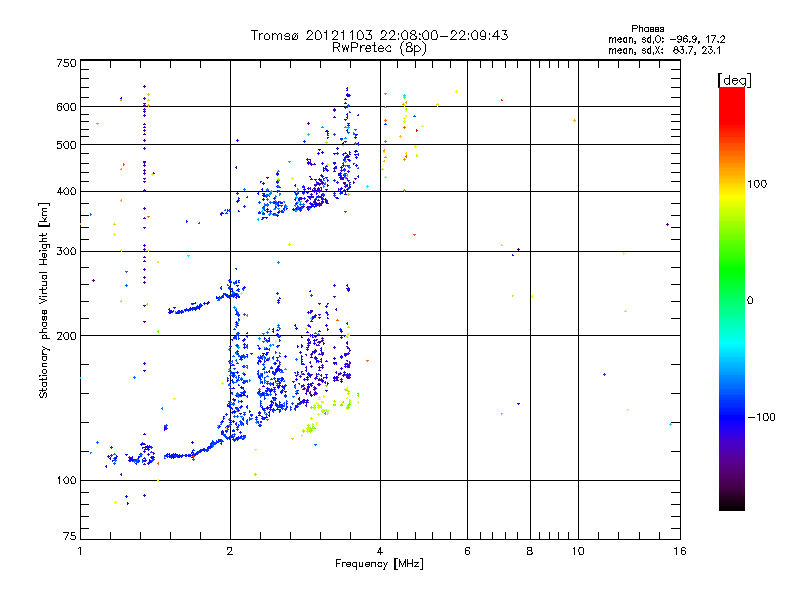Click the colorbar label '100'
Viewport: 800px width, 600px height.
pyautogui.click(x=757, y=184)
